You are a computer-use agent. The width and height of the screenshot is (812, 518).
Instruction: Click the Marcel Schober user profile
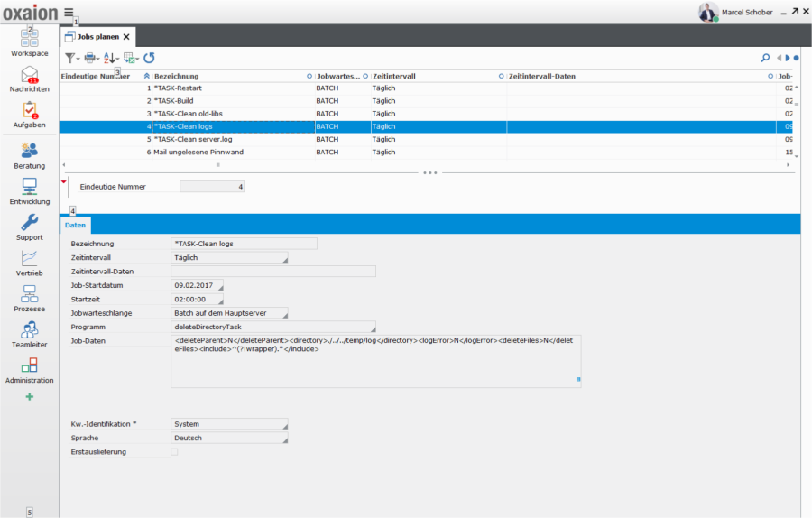click(x=734, y=12)
